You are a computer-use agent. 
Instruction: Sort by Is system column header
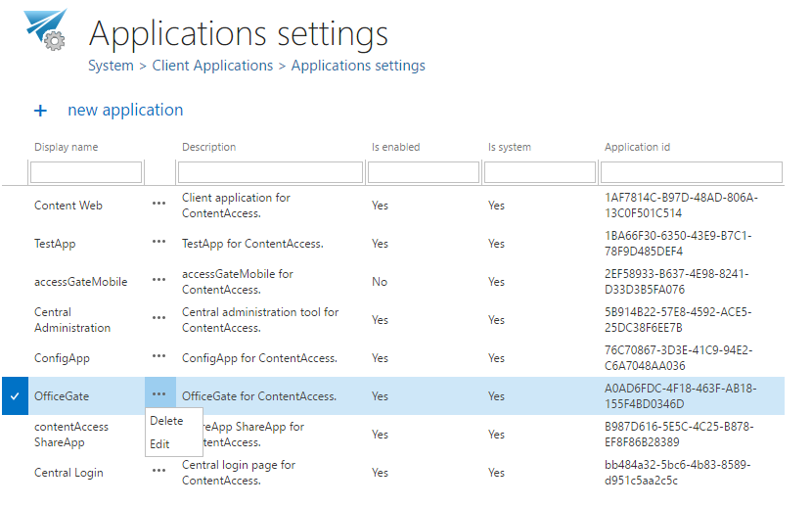pos(510,148)
